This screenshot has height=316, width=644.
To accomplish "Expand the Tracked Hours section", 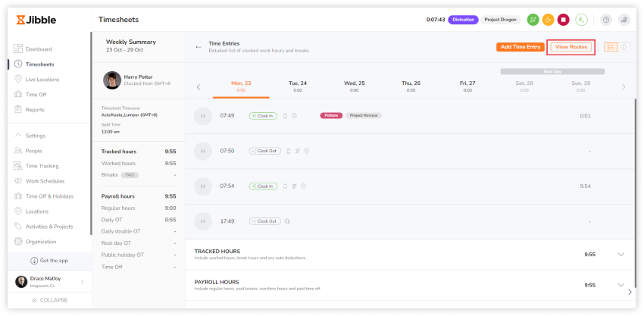I will [x=621, y=255].
